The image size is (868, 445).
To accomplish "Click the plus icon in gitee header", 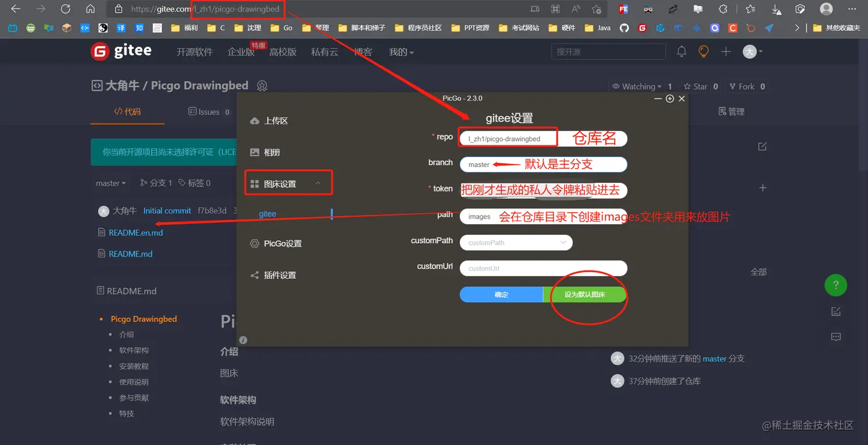I will (726, 52).
